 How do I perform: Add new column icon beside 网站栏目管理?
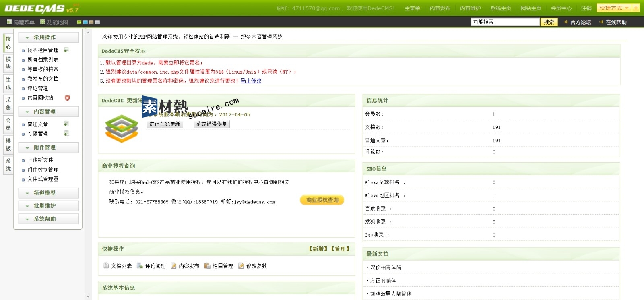point(67,50)
